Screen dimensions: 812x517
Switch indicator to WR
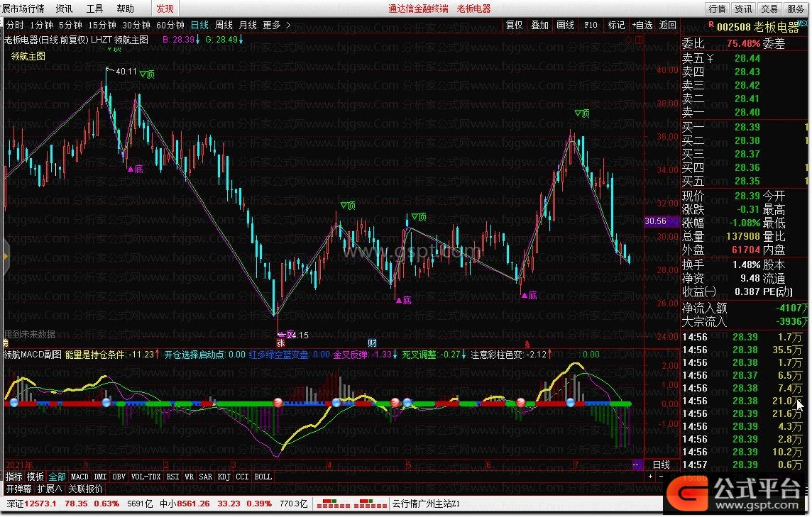tap(189, 477)
